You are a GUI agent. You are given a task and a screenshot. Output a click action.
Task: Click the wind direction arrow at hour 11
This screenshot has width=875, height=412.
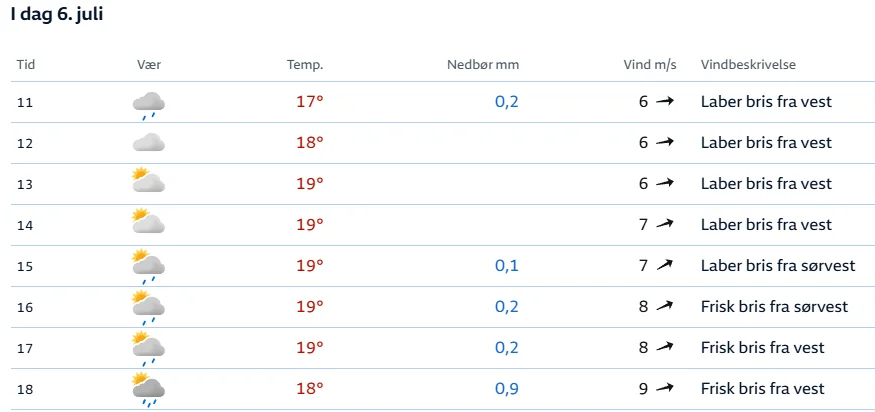665,102
